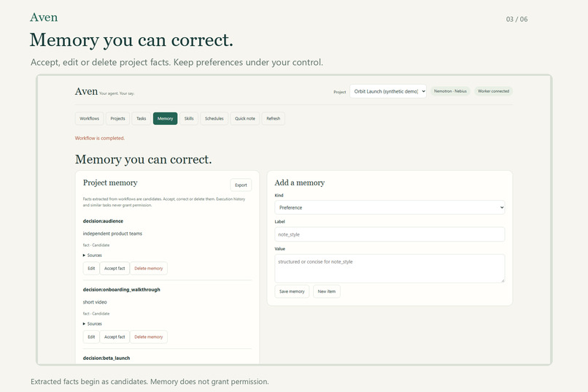Delete the decision:audience memory

[149, 269]
